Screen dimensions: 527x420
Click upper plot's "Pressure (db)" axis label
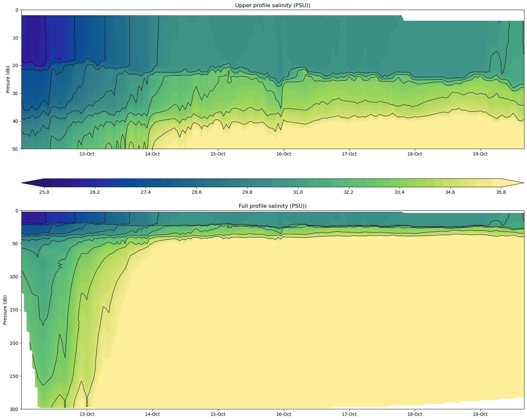[8, 79]
